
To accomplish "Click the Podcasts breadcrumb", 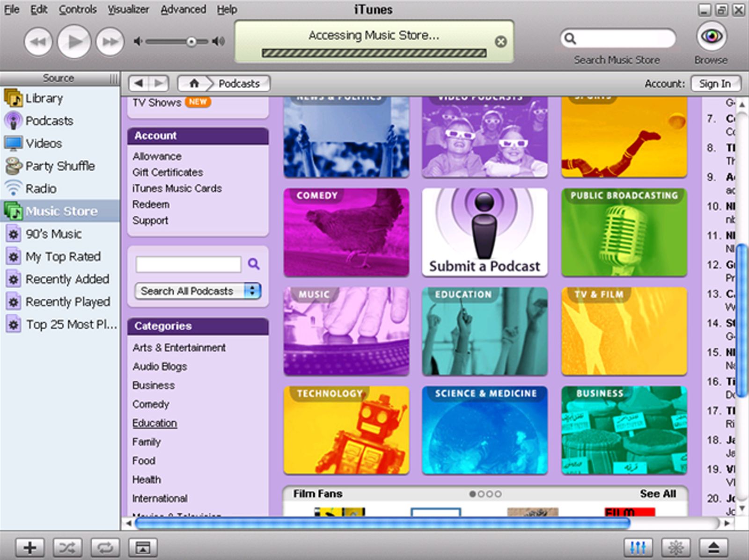I will pyautogui.click(x=239, y=83).
